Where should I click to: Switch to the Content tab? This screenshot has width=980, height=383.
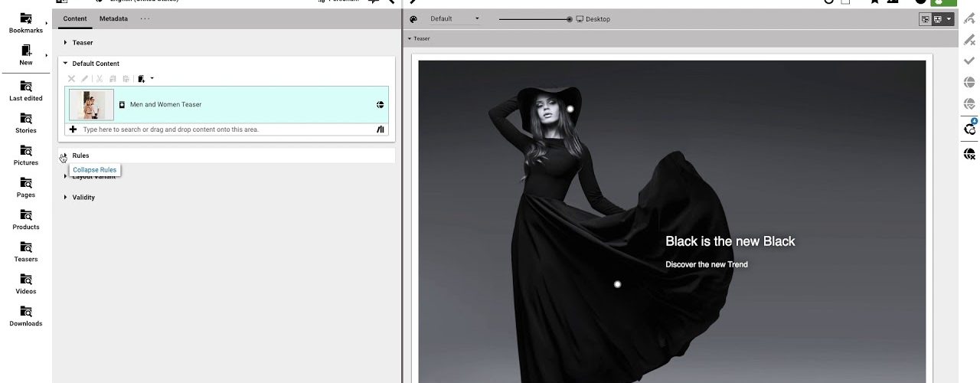coord(75,18)
